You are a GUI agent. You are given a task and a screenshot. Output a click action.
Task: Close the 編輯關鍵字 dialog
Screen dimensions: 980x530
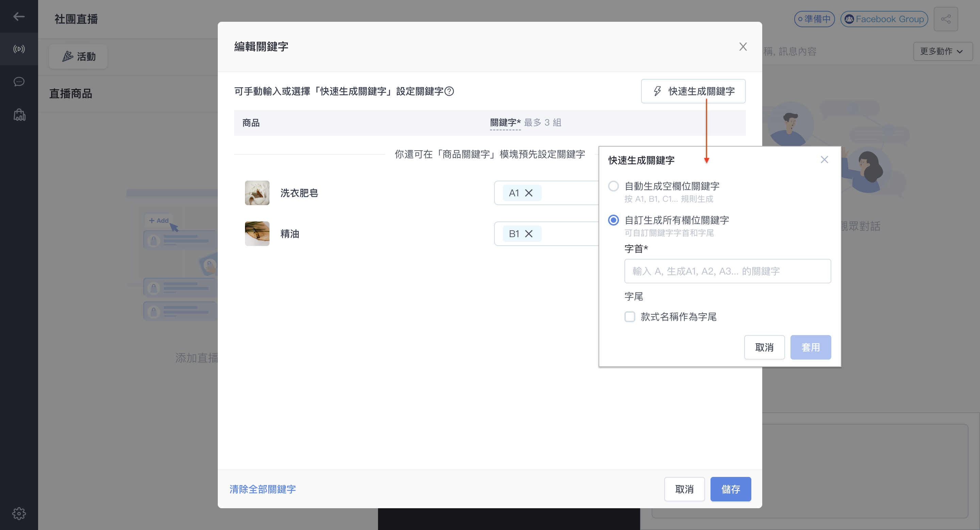[742, 46]
